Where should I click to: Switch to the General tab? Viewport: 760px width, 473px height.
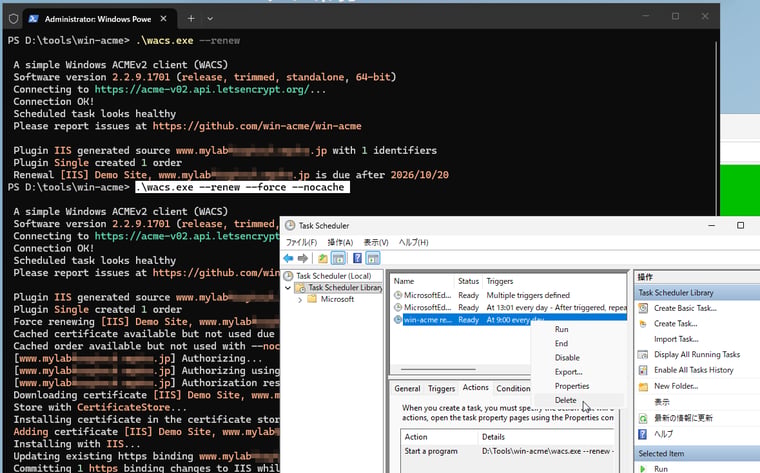click(407, 389)
